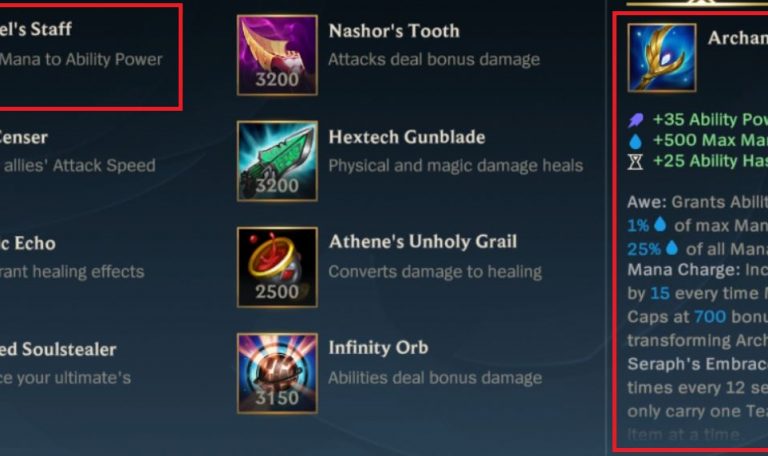Choose the Harmonic Echo shop entry
This screenshot has height=456, width=768.
(72, 257)
